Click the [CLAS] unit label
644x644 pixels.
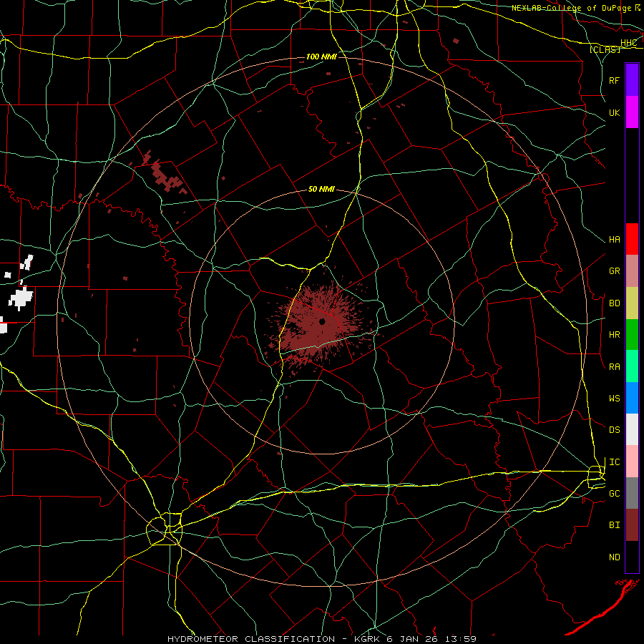(605, 49)
